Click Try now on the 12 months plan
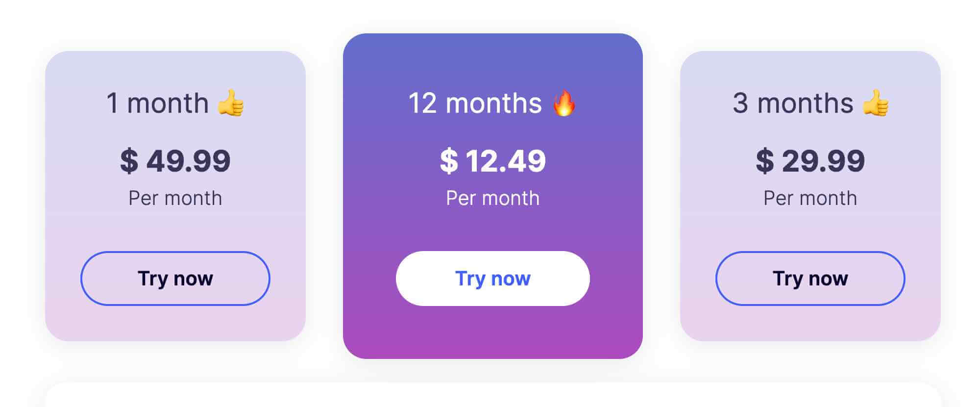This screenshot has width=980, height=407. [x=493, y=279]
